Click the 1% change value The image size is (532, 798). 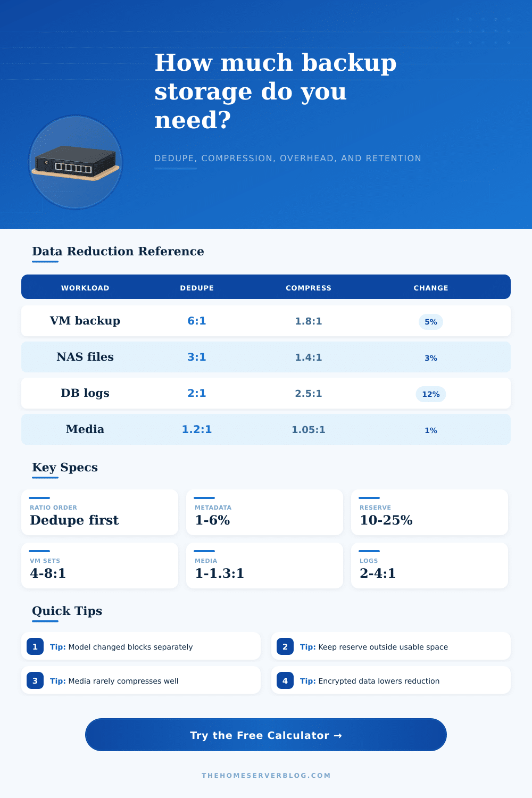point(431,430)
